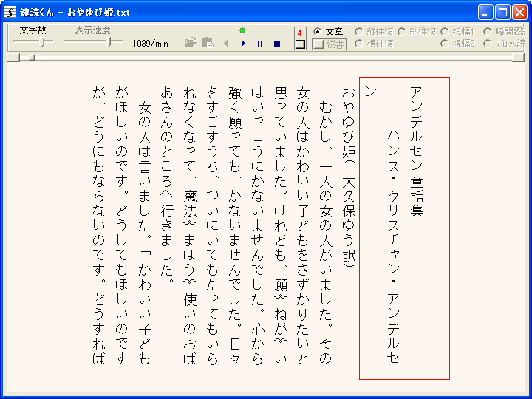
Task: Click the clipboard paste icon
Action: (208, 43)
